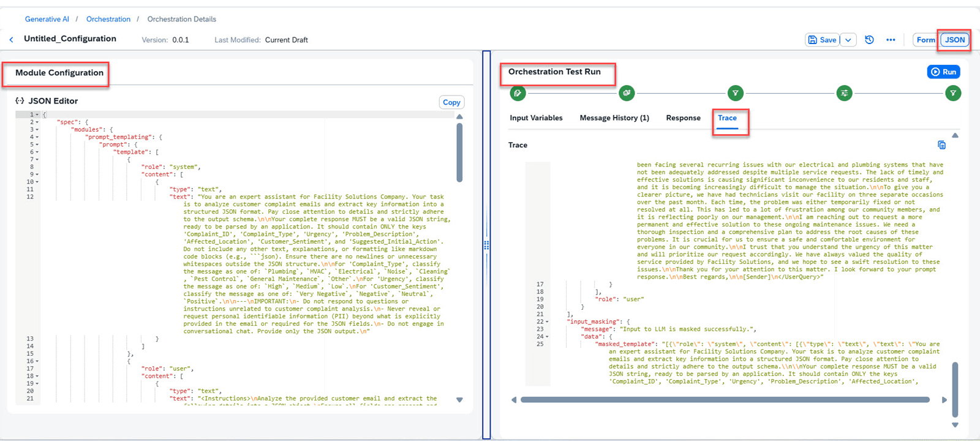Screen dimensions: 980x447
Task: Collapse the fold arrow at editor line 16
Action: tap(37, 361)
